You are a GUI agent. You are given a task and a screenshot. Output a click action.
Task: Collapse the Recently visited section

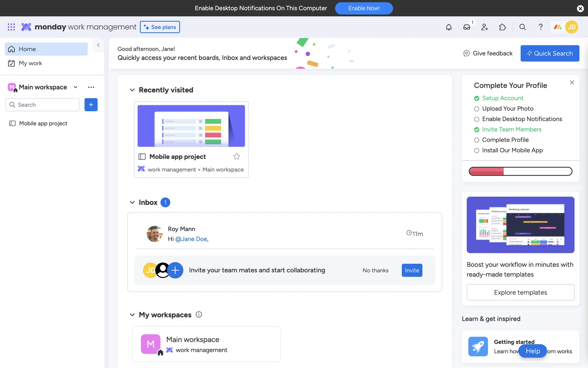(x=132, y=90)
